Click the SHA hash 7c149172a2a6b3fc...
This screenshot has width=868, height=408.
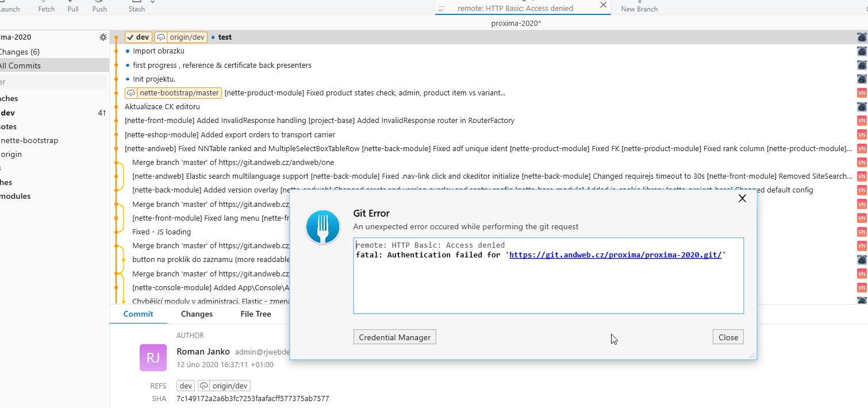coord(253,399)
